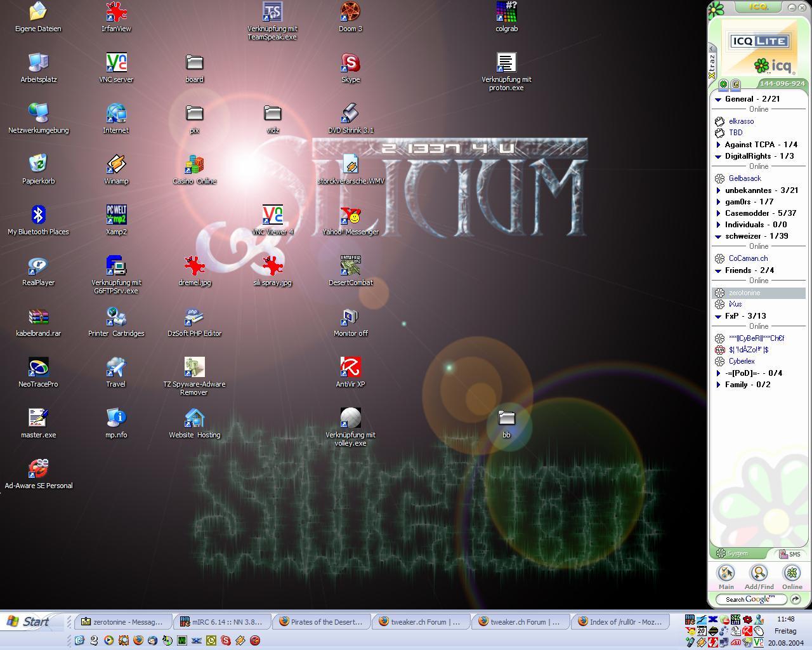Open the Yahoo! Messenger shortcut
Image resolution: width=812 pixels, height=650 pixels.
(350, 216)
